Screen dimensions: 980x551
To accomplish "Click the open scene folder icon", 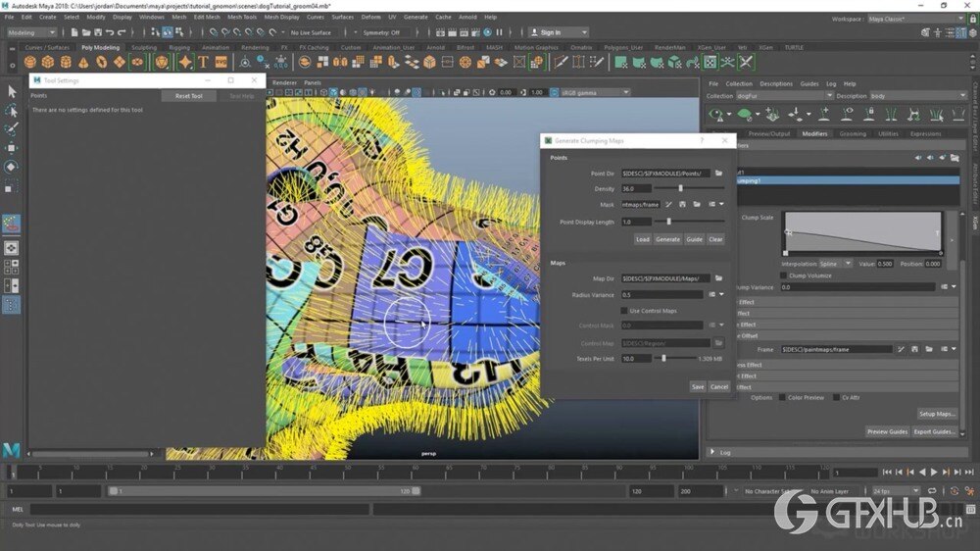I will 86,32.
